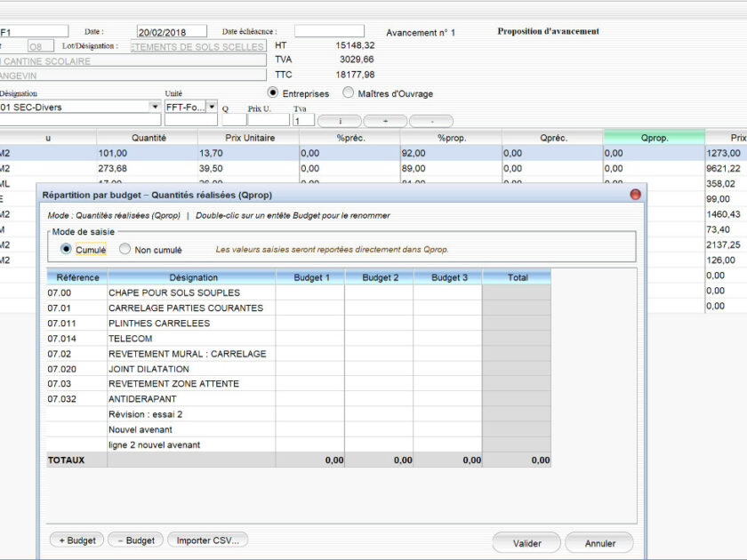Screen dimensions: 747x560
Task: Click the Date field showing 20/02/2018
Action: tap(172, 31)
